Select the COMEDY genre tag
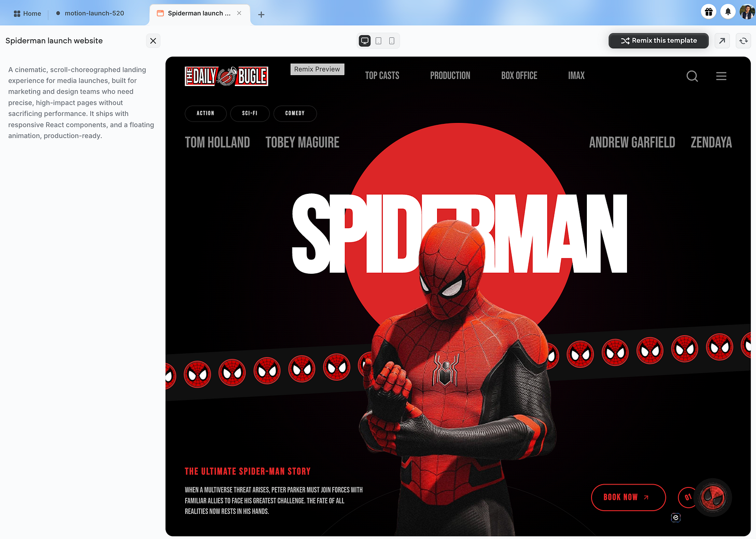The height and width of the screenshot is (539, 756). click(295, 113)
